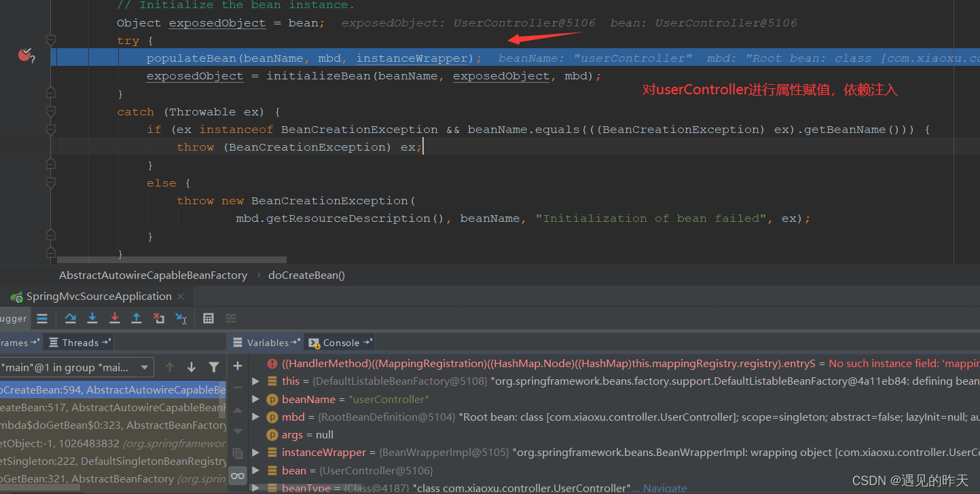Click the Show Execution Point icon
The image size is (980, 494).
[42, 318]
